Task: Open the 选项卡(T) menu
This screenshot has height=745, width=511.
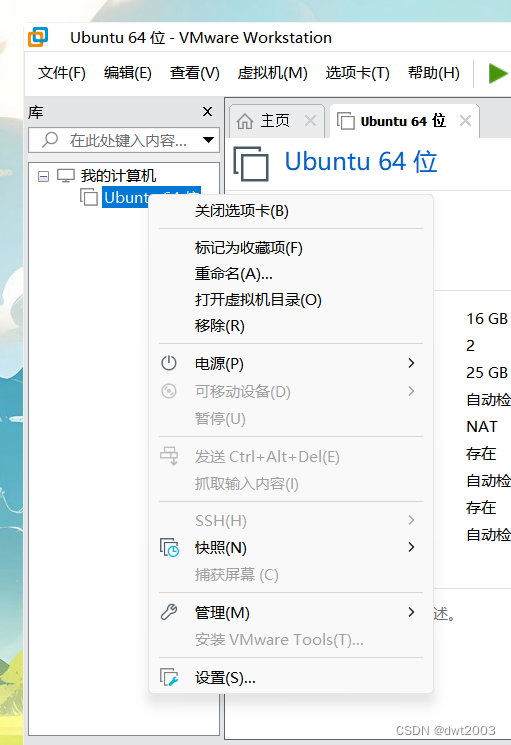Action: [358, 73]
